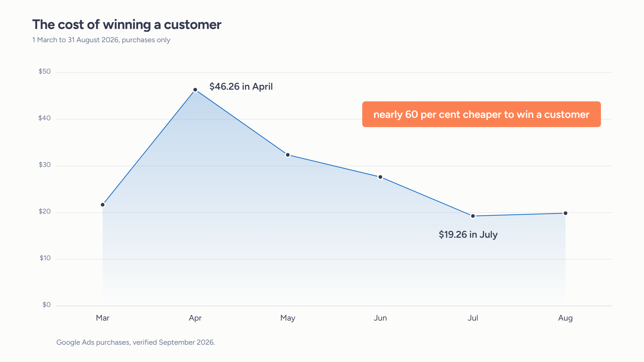Click the 'Jul' x-axis label

(x=473, y=318)
